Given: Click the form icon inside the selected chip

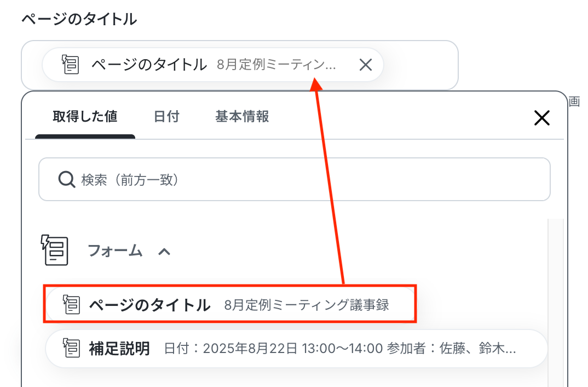Looking at the screenshot, I should (x=71, y=65).
